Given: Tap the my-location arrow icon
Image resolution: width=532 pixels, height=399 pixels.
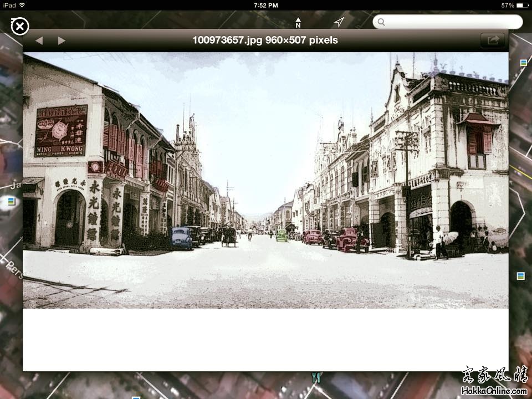Looking at the screenshot, I should [x=339, y=22].
